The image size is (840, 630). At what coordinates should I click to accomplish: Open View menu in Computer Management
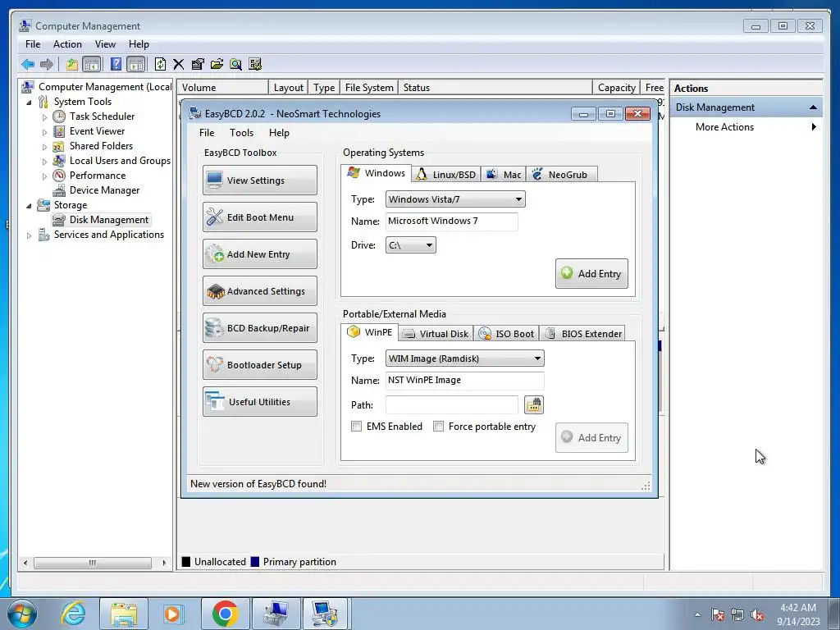pyautogui.click(x=106, y=44)
